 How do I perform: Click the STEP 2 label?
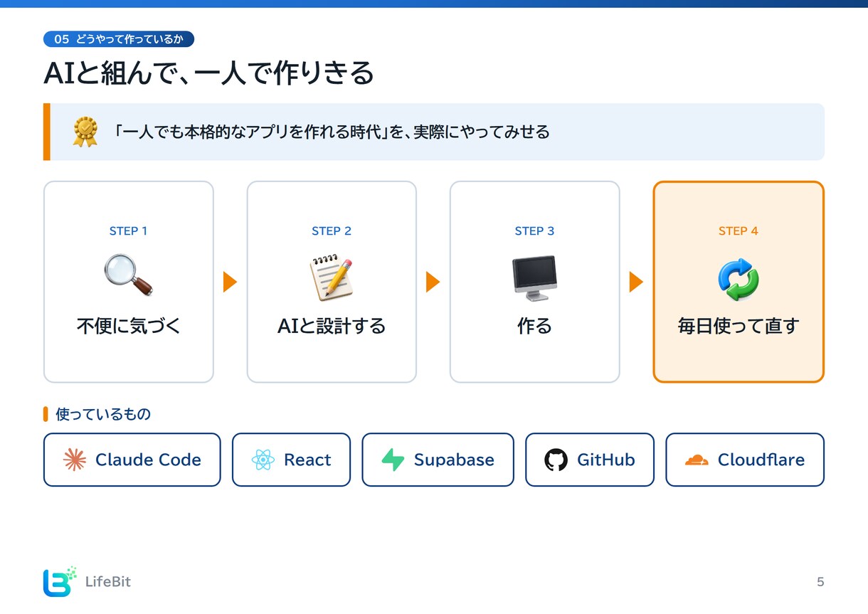pyautogui.click(x=332, y=231)
